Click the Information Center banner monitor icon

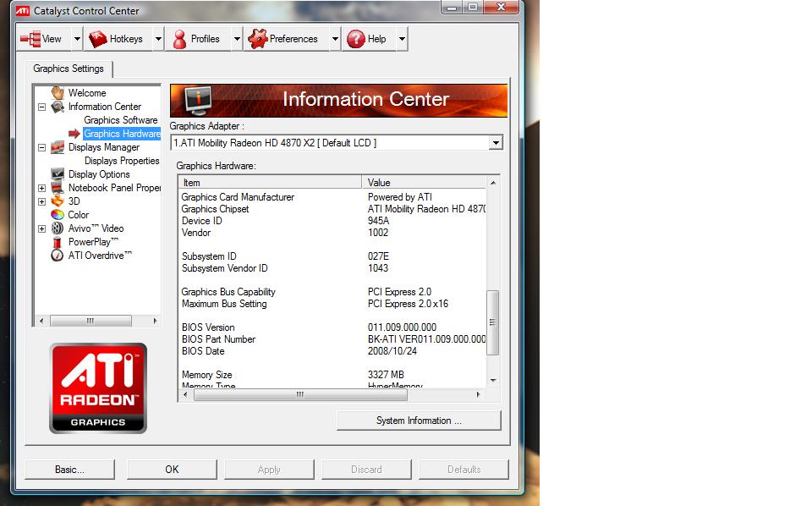[198, 101]
